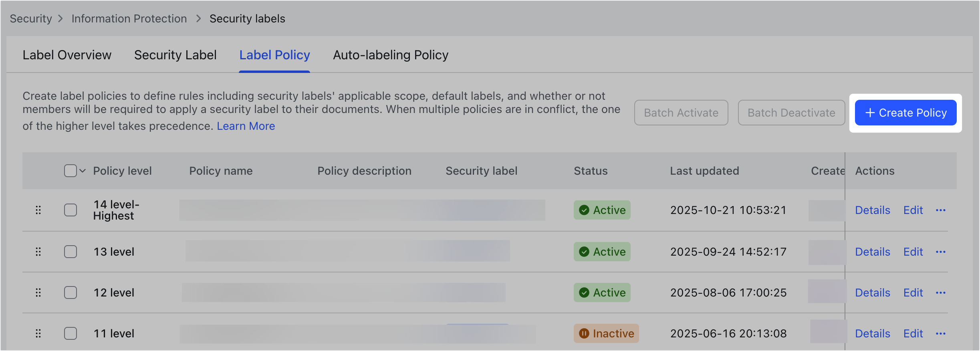Viewport: 980px width, 351px height.
Task: Open more actions for 14 level-Highest policy
Action: coord(941,210)
